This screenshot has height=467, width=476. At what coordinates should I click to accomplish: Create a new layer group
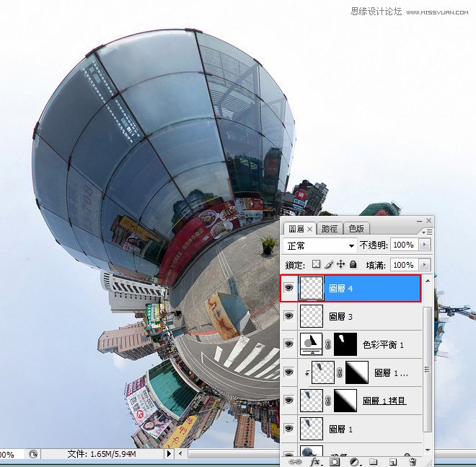pos(373,461)
